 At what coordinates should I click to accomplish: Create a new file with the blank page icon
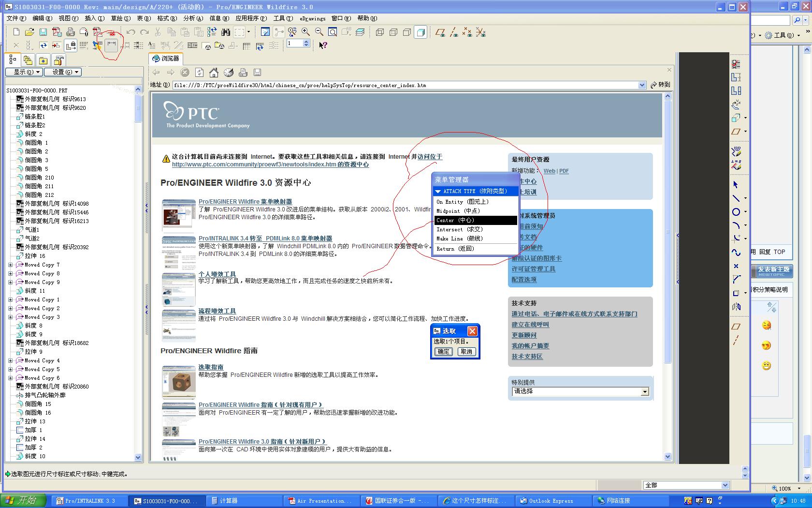[16, 32]
